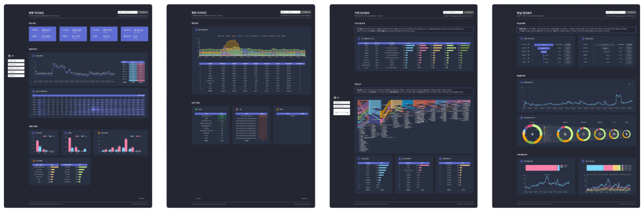Click largest donut chart in funnel segment panel
The height and width of the screenshot is (212, 644).
(x=532, y=134)
